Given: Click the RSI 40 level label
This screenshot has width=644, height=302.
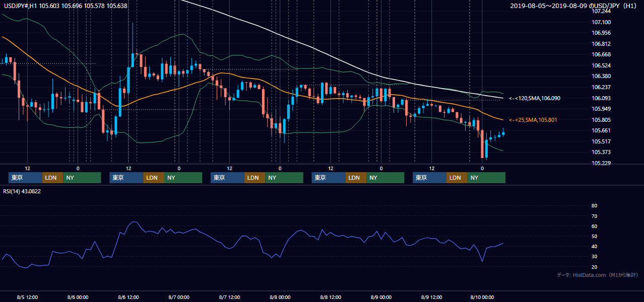Looking at the screenshot, I should point(594,246).
